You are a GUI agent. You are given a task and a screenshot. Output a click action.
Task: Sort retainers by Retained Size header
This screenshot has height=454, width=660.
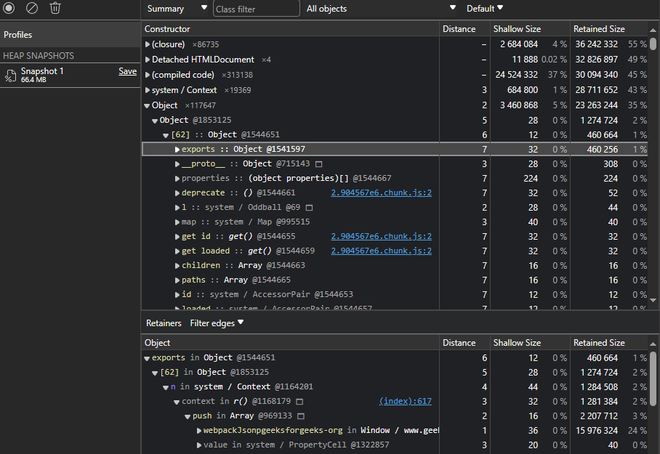(x=610, y=343)
